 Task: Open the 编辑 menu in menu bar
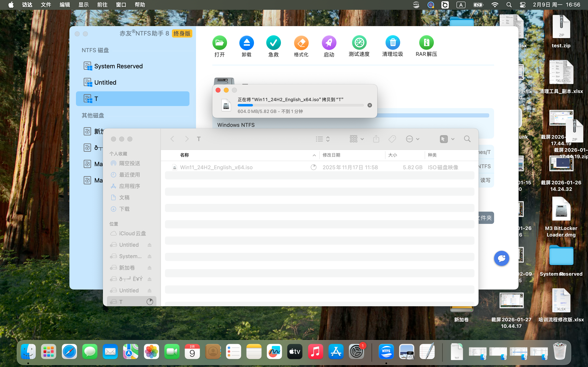[64, 5]
